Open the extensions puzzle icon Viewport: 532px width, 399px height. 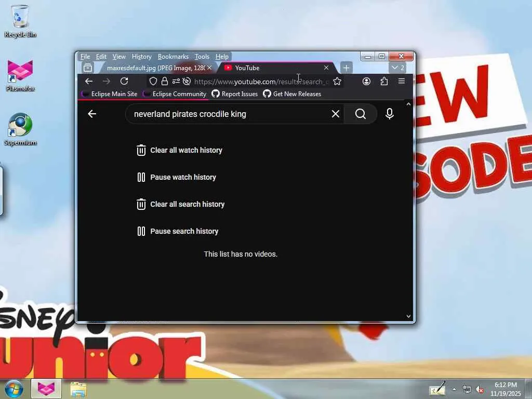(384, 82)
